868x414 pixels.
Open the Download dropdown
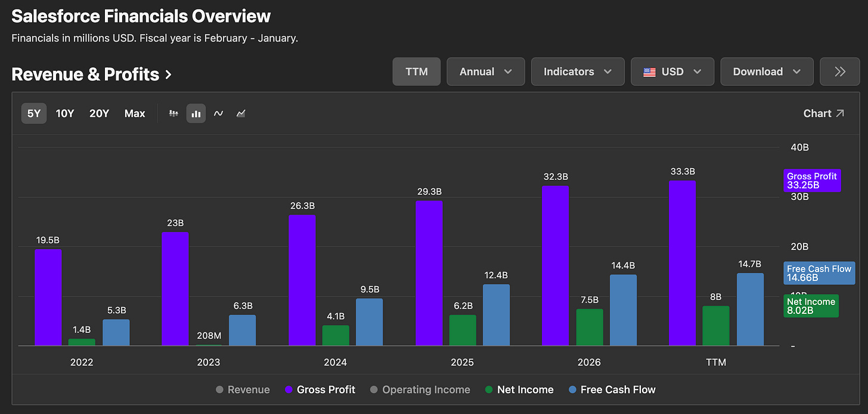[x=767, y=71]
